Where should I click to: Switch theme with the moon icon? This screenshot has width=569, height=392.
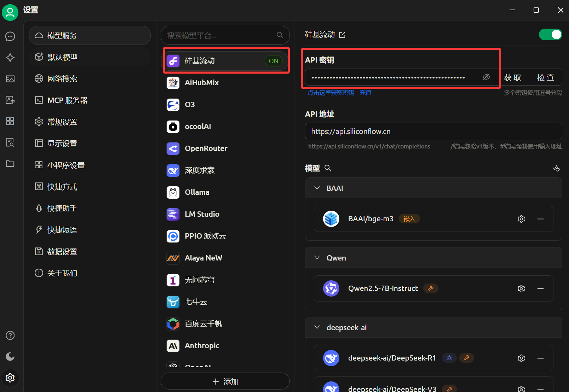pyautogui.click(x=10, y=356)
